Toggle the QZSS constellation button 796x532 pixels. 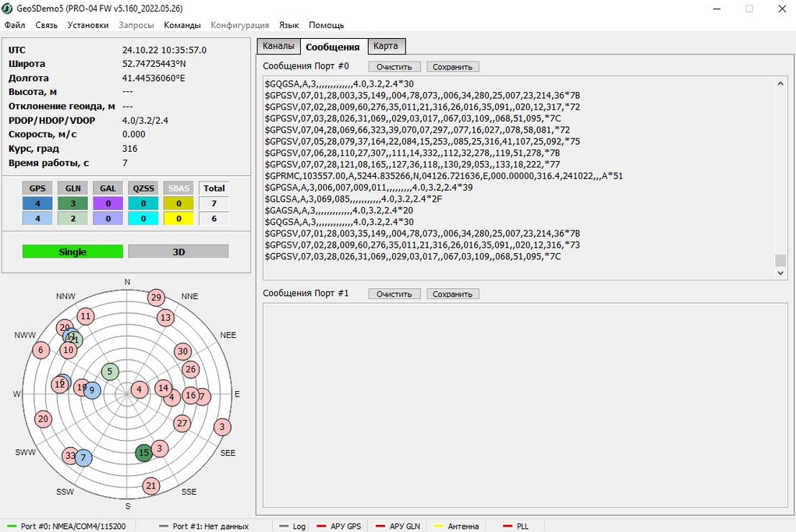pos(143,188)
